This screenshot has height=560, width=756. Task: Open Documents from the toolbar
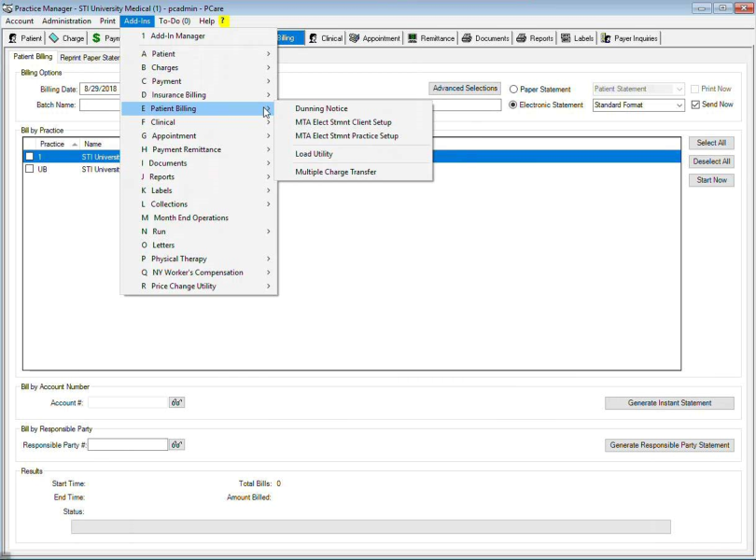pyautogui.click(x=485, y=38)
